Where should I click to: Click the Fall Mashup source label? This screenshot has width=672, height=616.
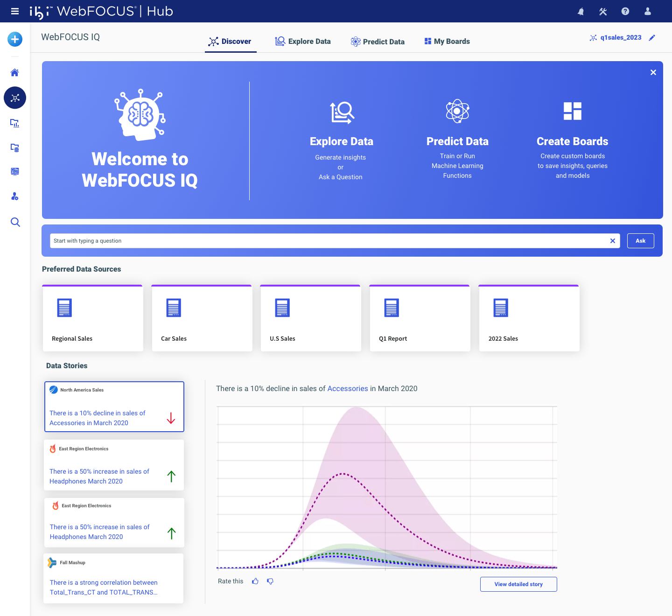(72, 563)
